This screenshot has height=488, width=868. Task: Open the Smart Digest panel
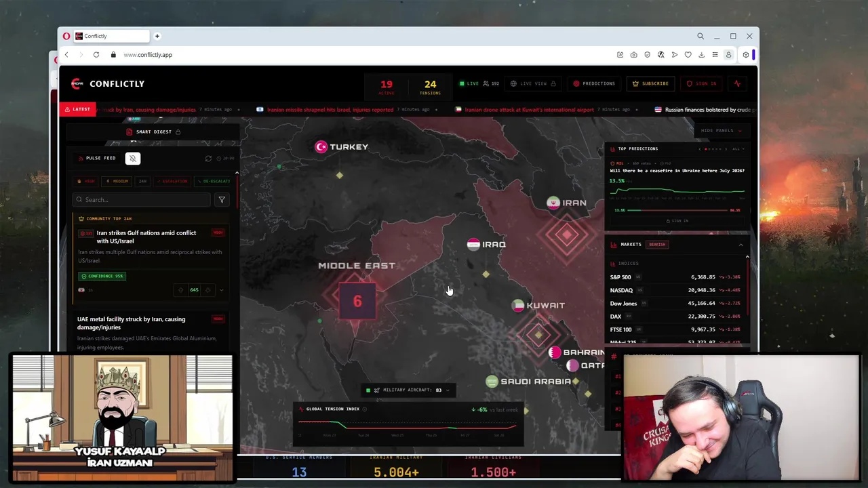click(154, 131)
